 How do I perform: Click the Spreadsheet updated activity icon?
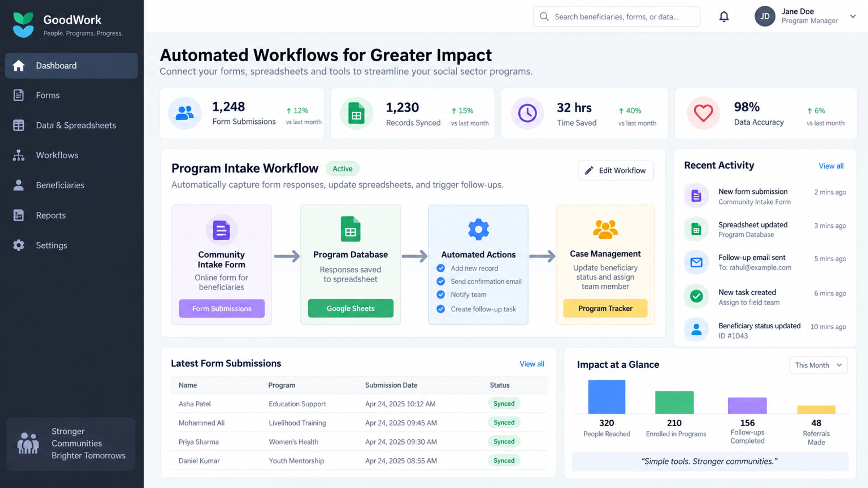pyautogui.click(x=696, y=229)
